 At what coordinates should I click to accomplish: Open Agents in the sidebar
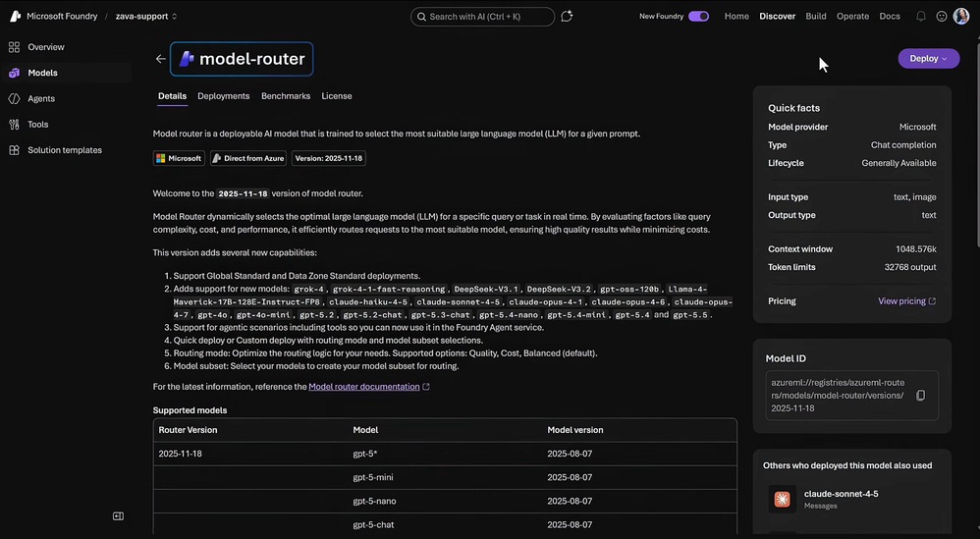coord(41,99)
